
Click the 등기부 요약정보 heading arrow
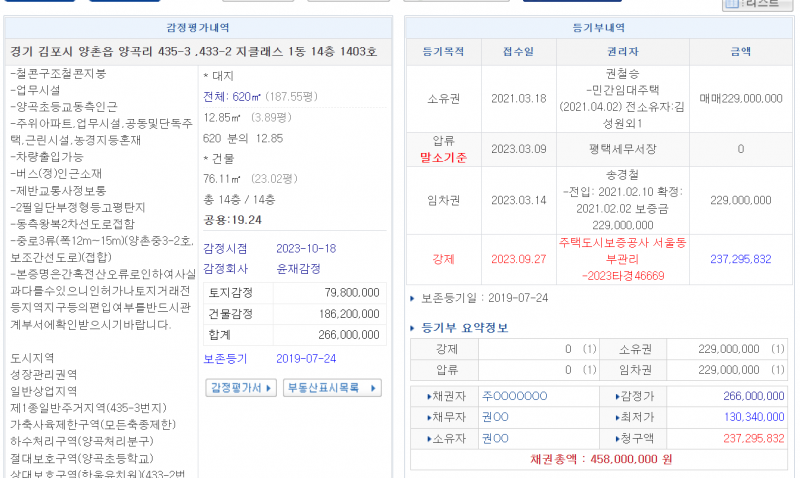[x=414, y=328]
